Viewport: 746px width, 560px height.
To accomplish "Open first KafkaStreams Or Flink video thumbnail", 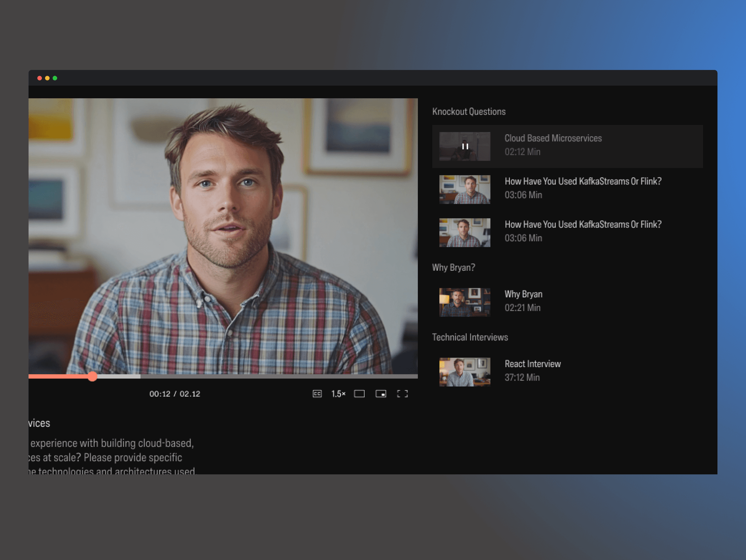I will click(x=464, y=189).
